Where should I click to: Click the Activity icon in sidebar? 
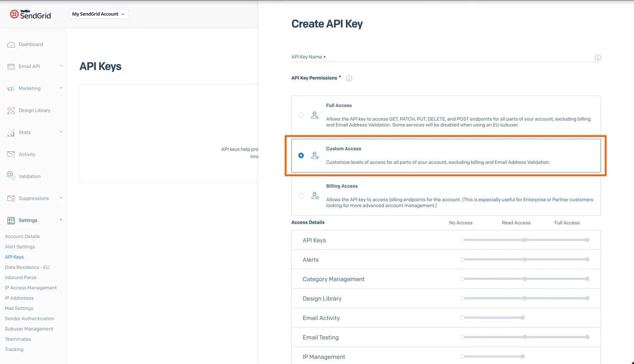11,154
